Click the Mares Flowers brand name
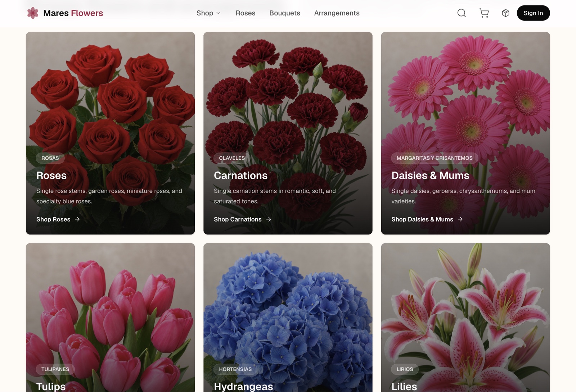The width and height of the screenshot is (576, 392). click(73, 13)
